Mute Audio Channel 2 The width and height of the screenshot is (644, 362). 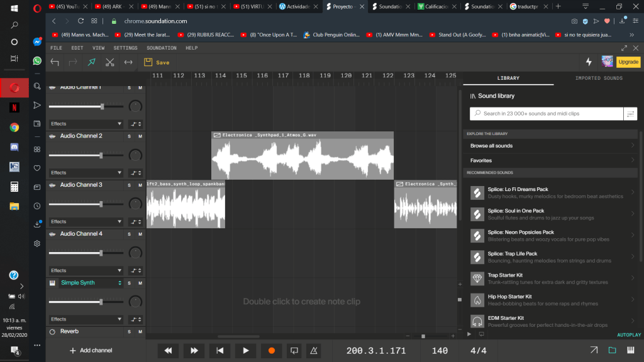click(x=140, y=136)
